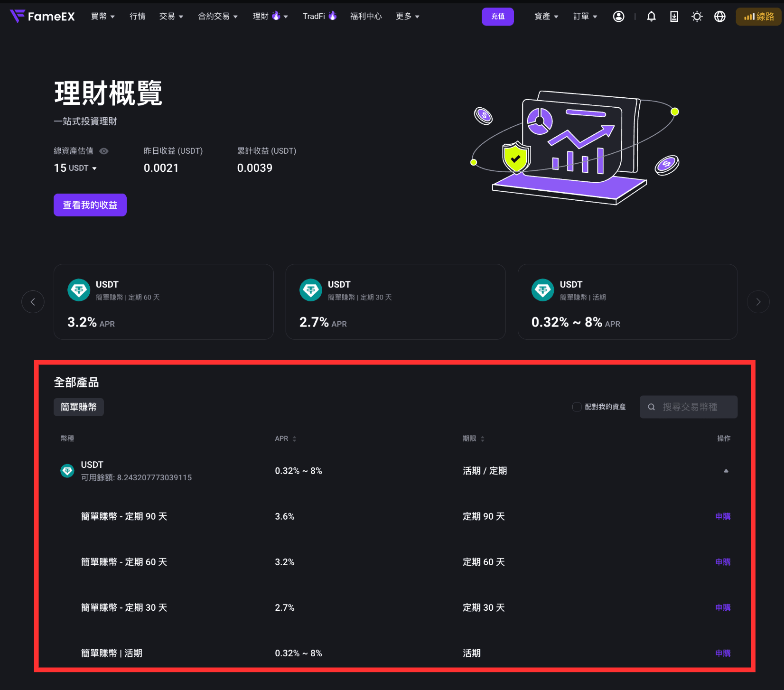
Task: Switch theme with the sun icon
Action: (x=697, y=17)
